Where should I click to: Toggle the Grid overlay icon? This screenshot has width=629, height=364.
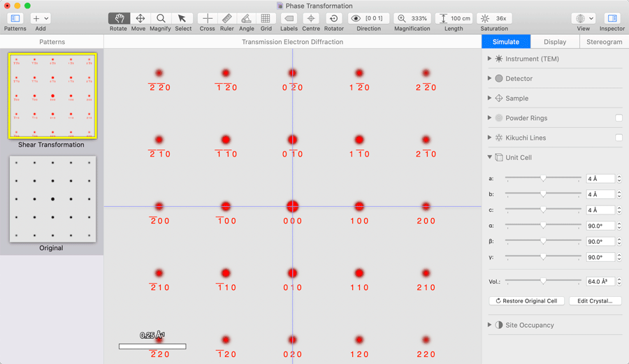pyautogui.click(x=266, y=18)
